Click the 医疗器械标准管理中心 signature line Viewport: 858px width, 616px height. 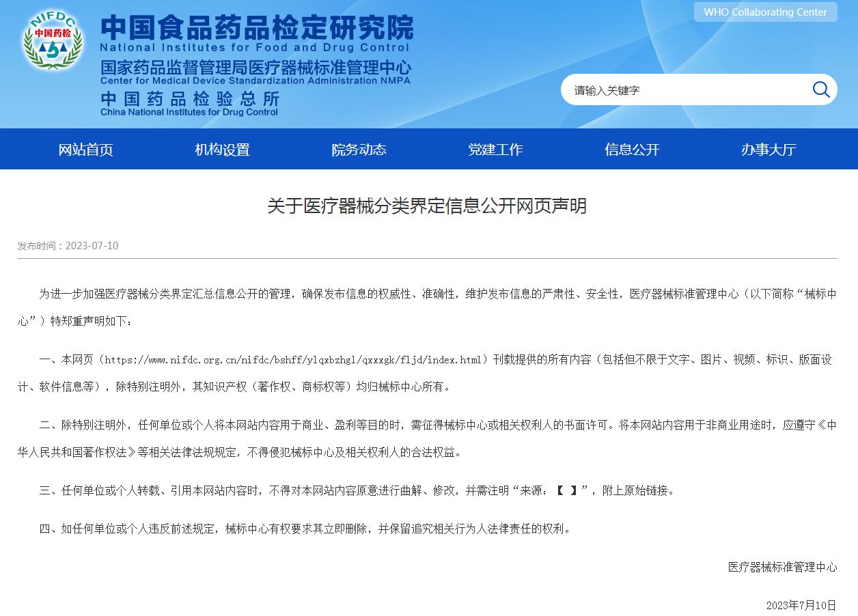[782, 567]
